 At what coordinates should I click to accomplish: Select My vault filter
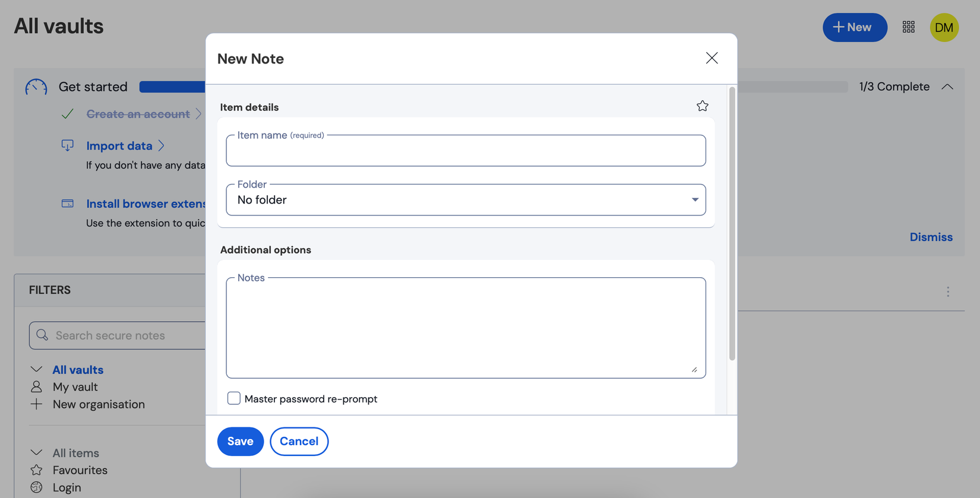75,387
